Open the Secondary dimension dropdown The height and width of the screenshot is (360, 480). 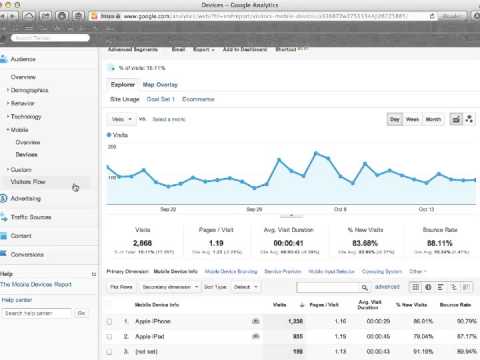point(170,287)
